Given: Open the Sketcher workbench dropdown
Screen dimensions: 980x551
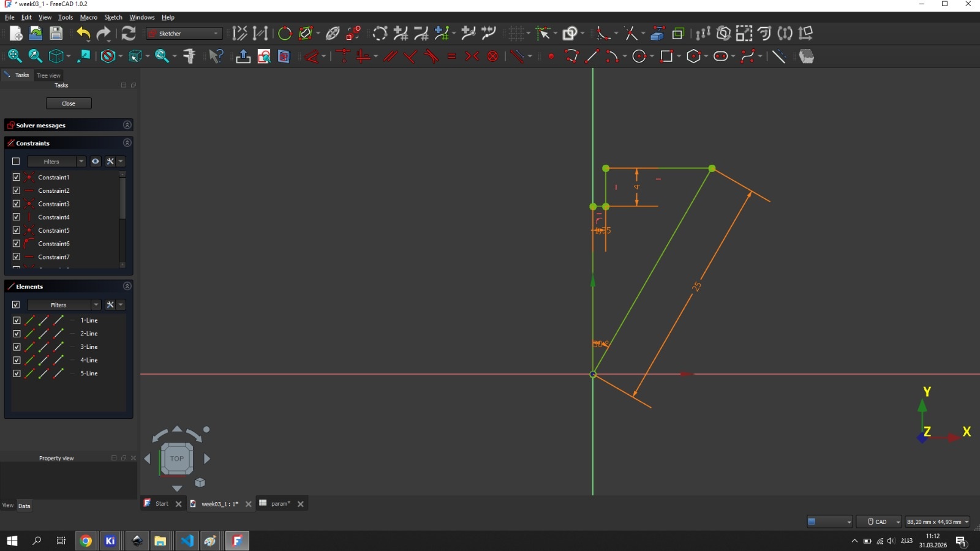Looking at the screenshot, I should pyautogui.click(x=184, y=34).
